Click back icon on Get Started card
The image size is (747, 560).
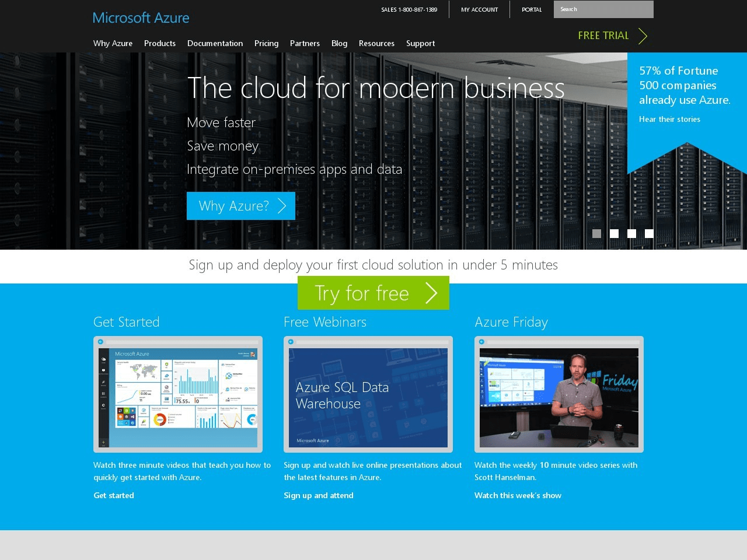(100, 342)
